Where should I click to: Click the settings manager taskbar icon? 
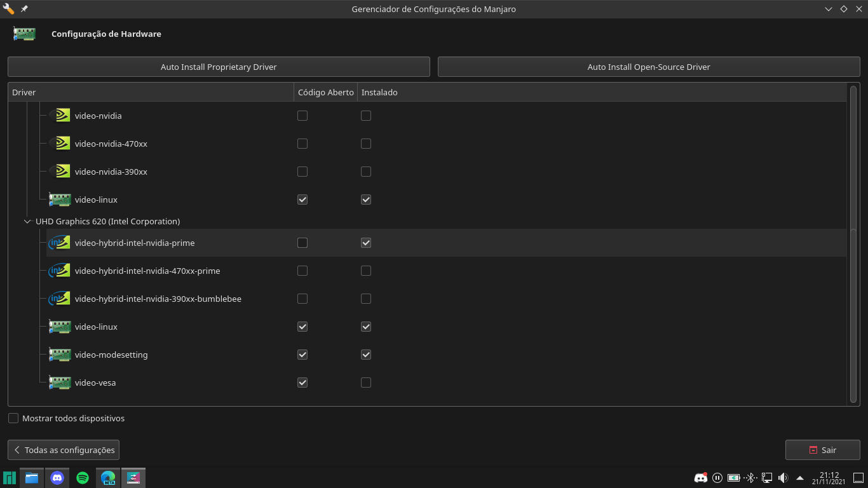(x=133, y=478)
